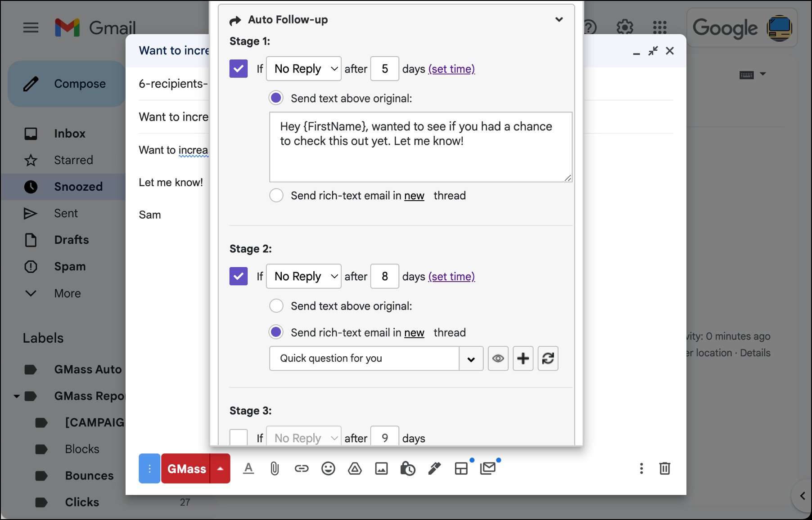Collapse the Auto Follow-up section chevron
This screenshot has height=520, width=812.
(x=559, y=20)
